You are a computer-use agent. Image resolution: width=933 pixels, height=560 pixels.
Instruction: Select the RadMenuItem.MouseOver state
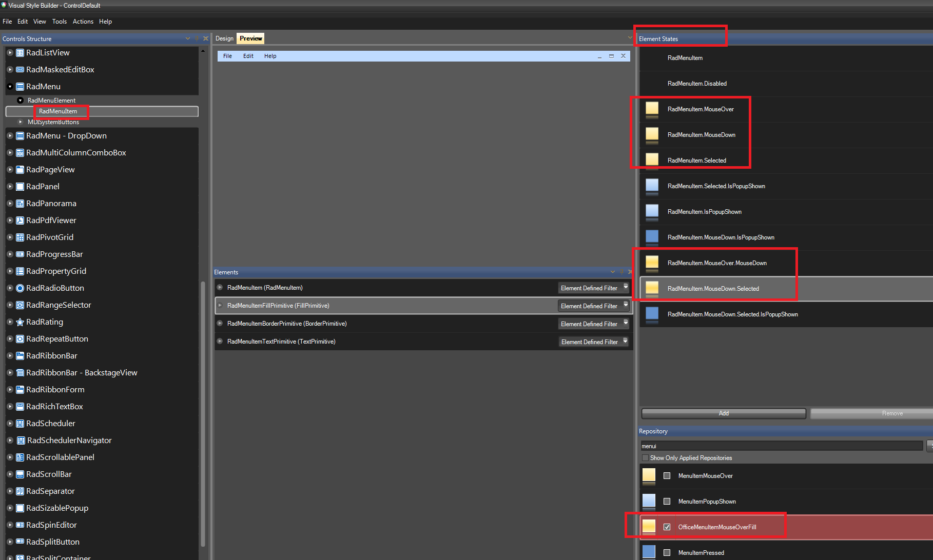(x=786, y=109)
